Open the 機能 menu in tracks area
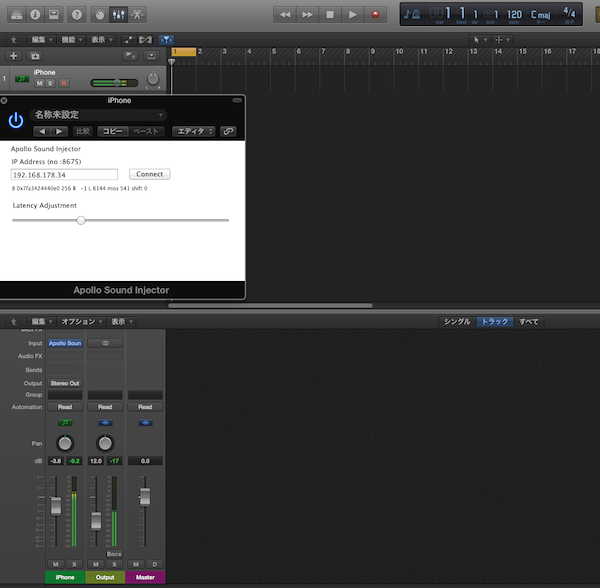Viewport: 600px width, 588px height. coord(72,39)
